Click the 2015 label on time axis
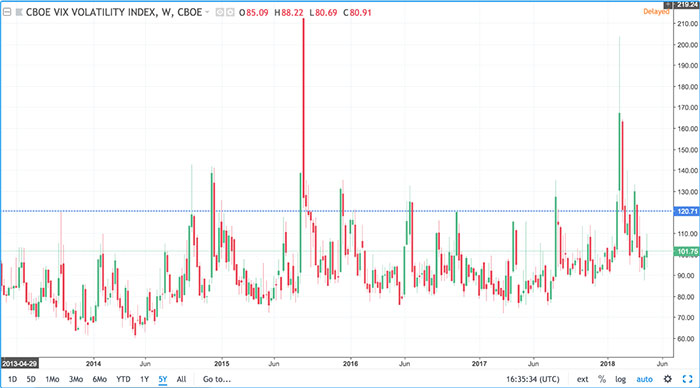This screenshot has height=388, width=700. click(x=222, y=363)
